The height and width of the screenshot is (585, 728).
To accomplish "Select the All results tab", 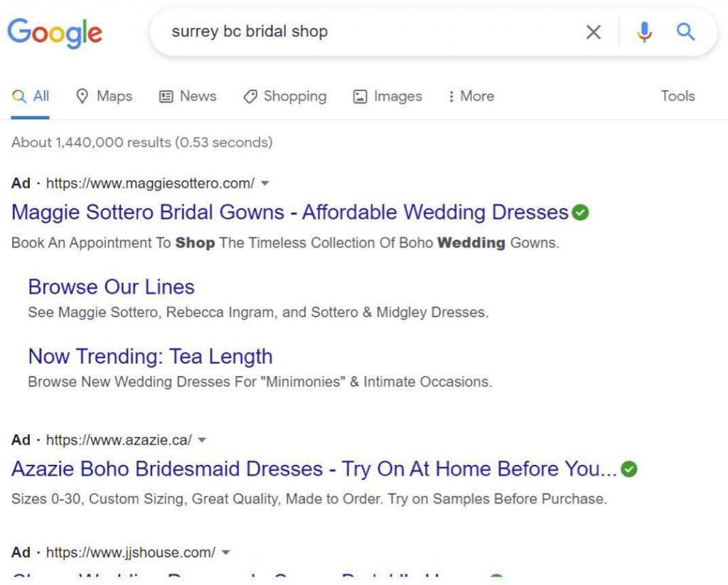I will [x=30, y=96].
